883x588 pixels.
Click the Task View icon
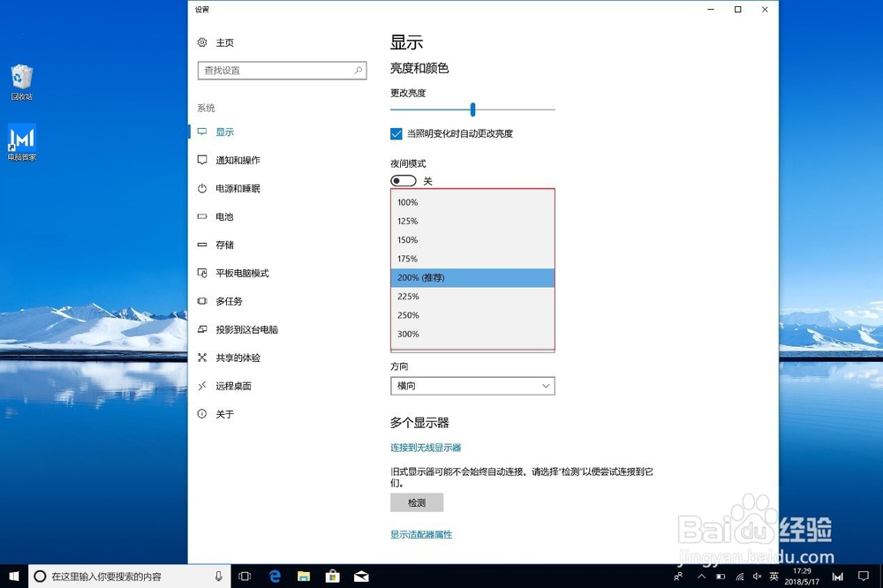pyautogui.click(x=245, y=576)
